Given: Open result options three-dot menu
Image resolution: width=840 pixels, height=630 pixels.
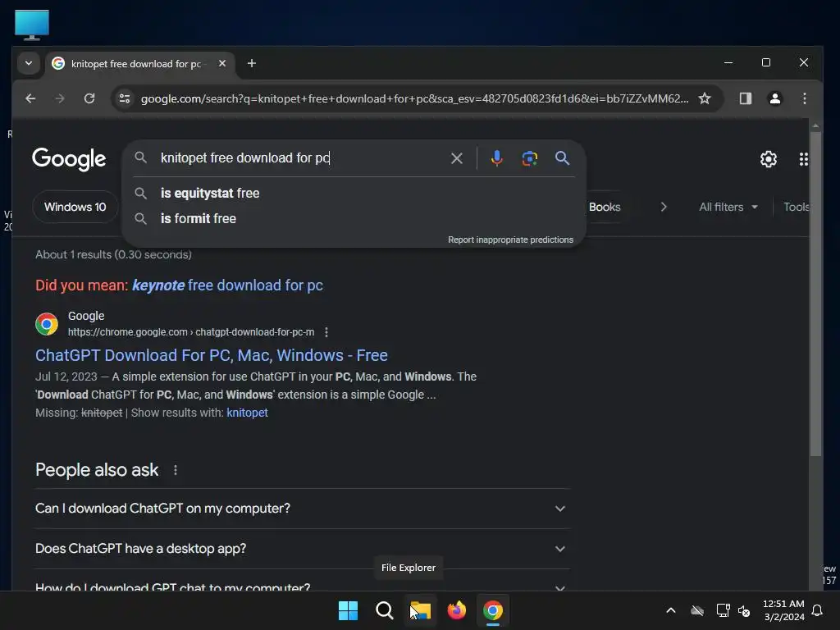Looking at the screenshot, I should [x=326, y=332].
